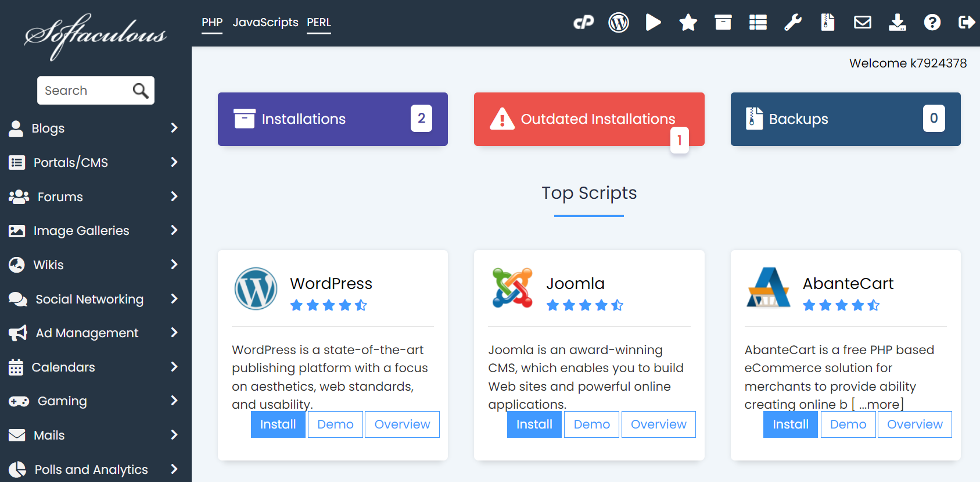
Task: Expand the Polls and Analytics chevron
Action: pos(174,469)
